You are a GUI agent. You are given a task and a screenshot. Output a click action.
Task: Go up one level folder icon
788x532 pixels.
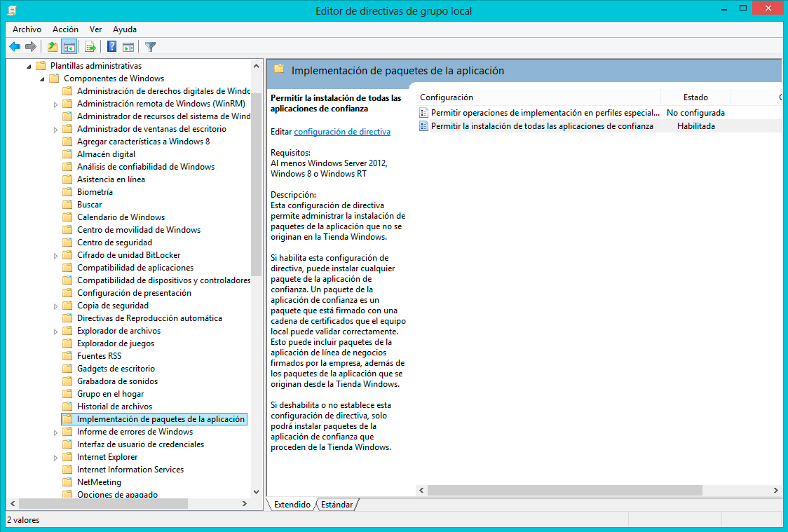pos(53,47)
